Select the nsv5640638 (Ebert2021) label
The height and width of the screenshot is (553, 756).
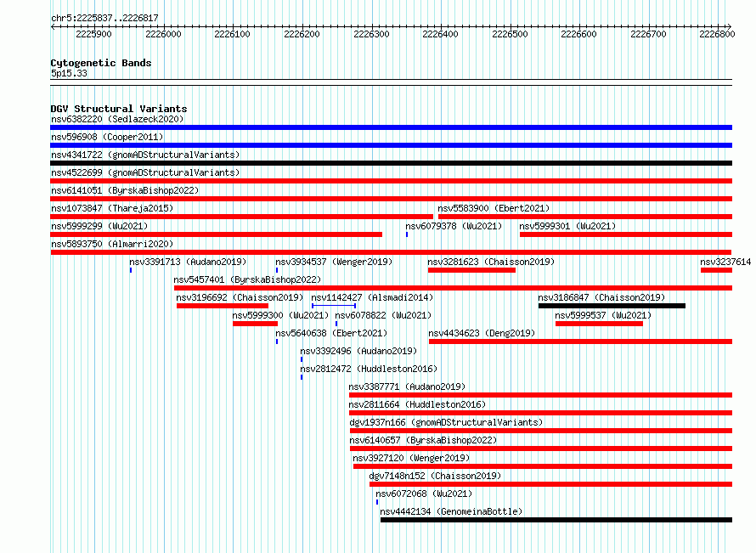tap(331, 333)
